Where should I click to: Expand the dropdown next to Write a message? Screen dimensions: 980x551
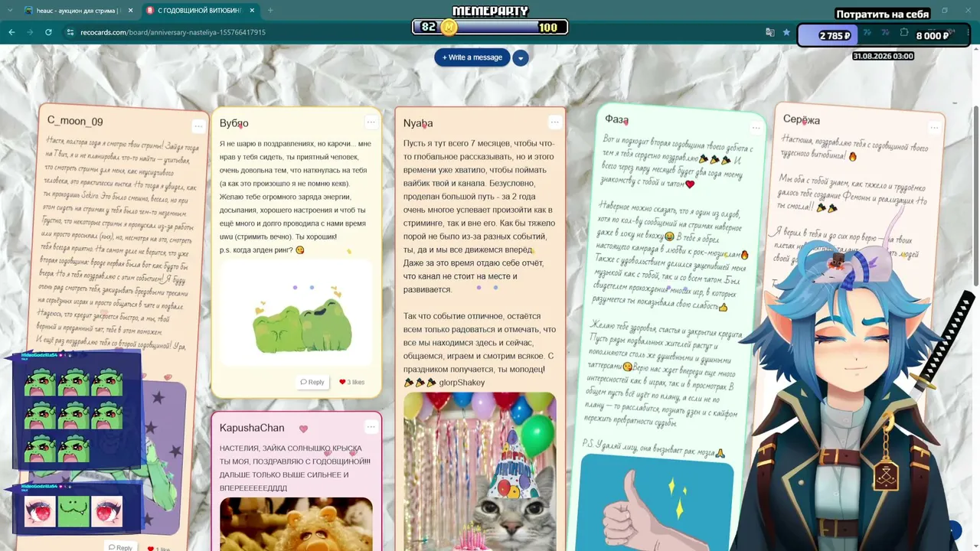[x=521, y=58]
